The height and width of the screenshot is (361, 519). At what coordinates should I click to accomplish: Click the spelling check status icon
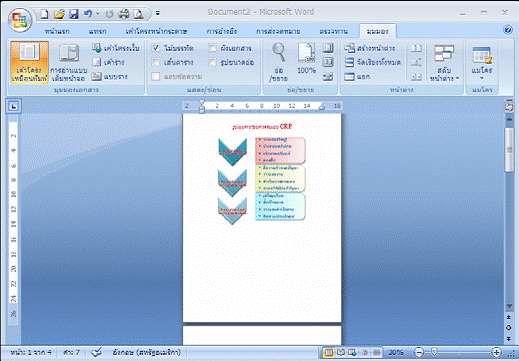tap(96, 352)
